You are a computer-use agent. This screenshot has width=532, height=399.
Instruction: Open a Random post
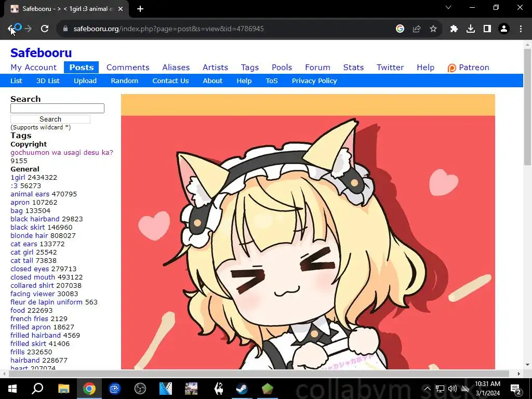click(125, 81)
